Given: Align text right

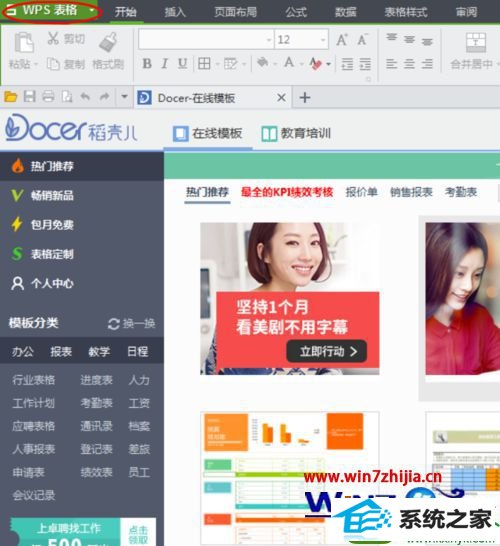Looking at the screenshot, I should point(427,64).
